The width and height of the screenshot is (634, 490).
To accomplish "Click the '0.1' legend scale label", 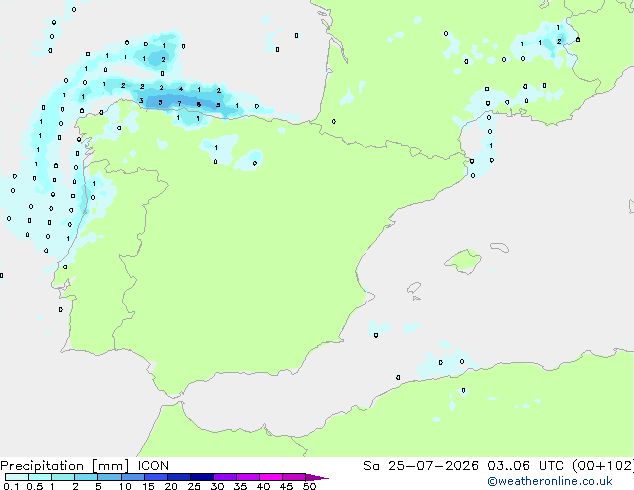I will click(x=11, y=486).
